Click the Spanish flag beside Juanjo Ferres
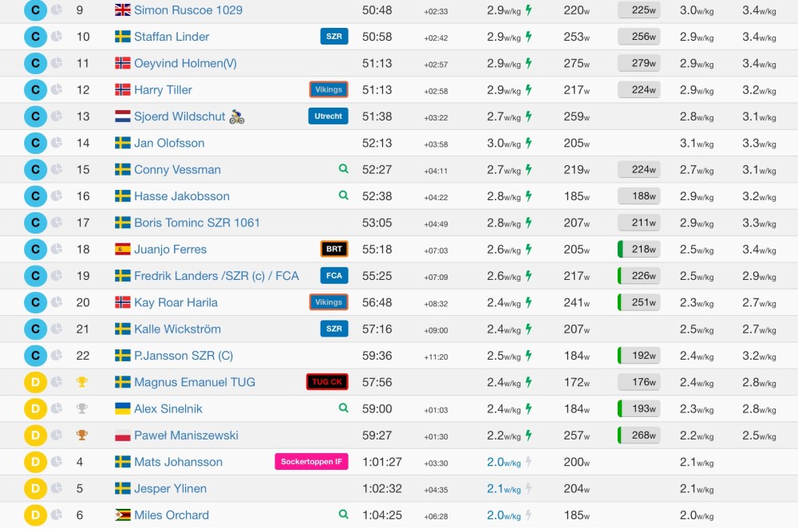 pyautogui.click(x=123, y=249)
